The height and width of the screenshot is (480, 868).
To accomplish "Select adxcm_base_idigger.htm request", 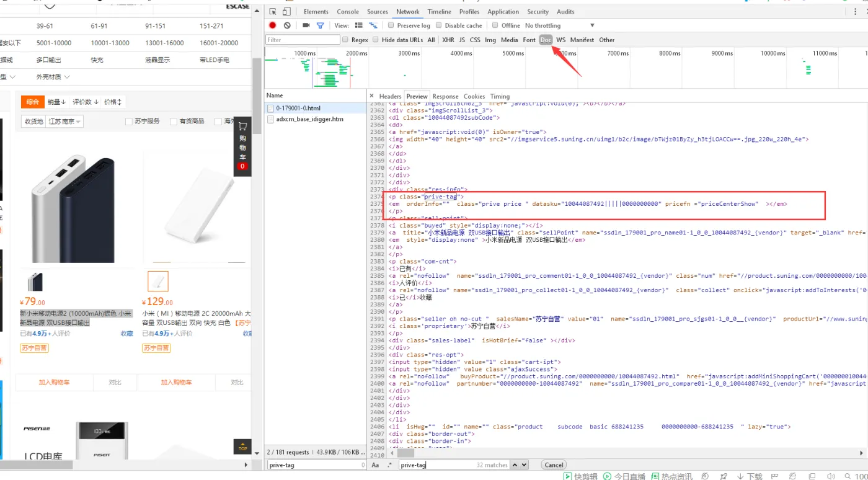I will click(316, 119).
